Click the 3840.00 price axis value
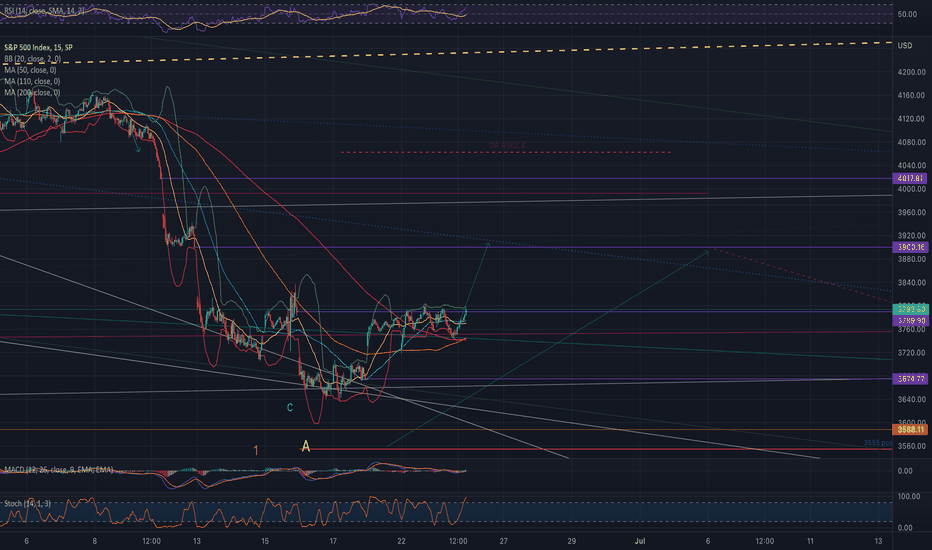This screenshot has height=550, width=932. [x=912, y=282]
